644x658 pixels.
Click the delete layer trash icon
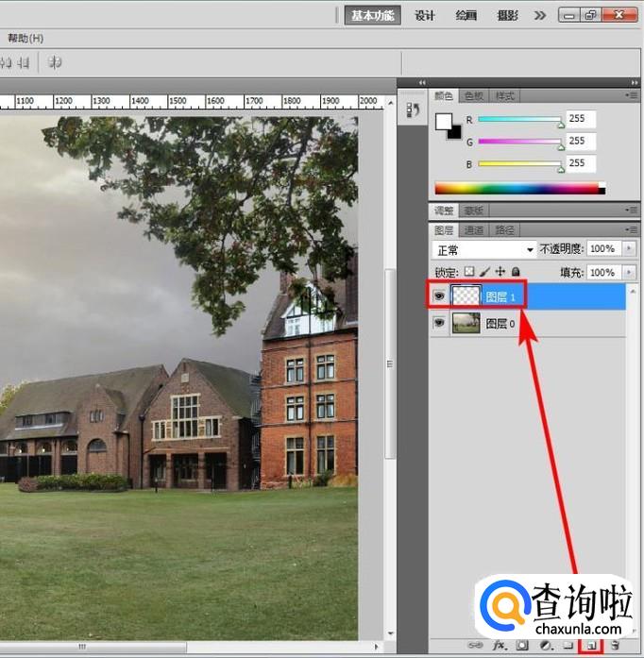pyautogui.click(x=615, y=646)
